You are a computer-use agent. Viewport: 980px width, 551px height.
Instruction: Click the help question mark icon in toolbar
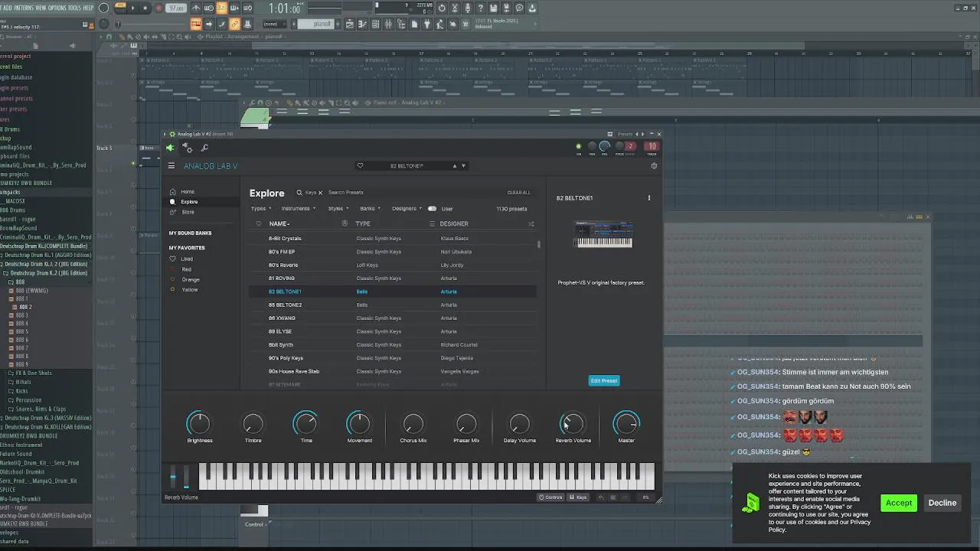point(480,8)
